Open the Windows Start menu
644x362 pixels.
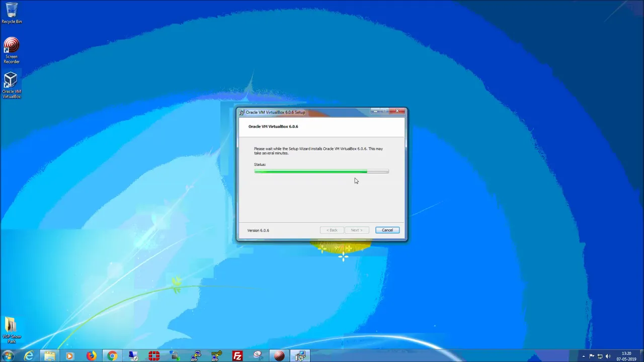8,356
